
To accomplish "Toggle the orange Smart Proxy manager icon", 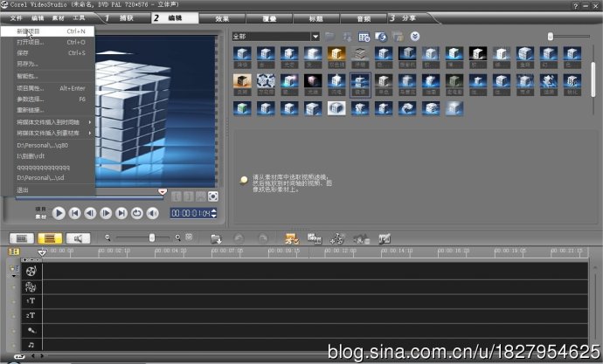I will (x=292, y=239).
